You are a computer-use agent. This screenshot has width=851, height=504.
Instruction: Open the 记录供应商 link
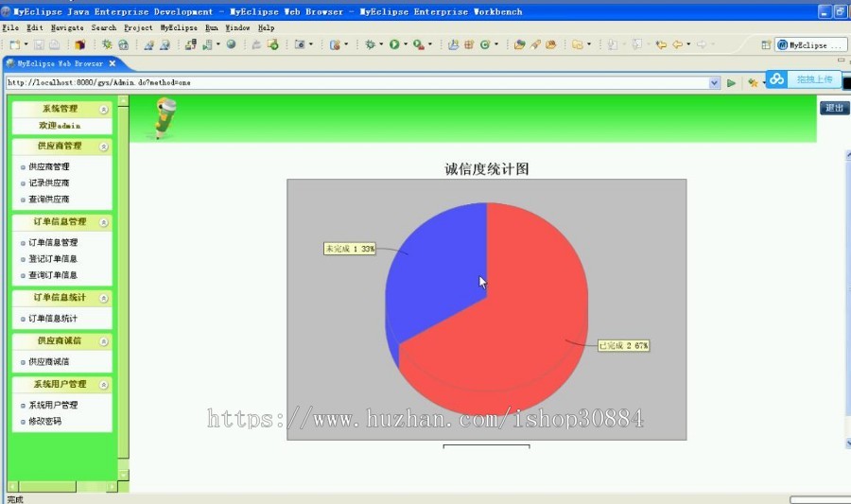49,182
